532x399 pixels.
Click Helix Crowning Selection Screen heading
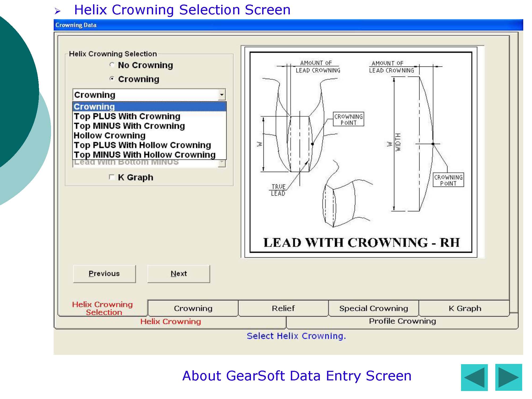182,10
